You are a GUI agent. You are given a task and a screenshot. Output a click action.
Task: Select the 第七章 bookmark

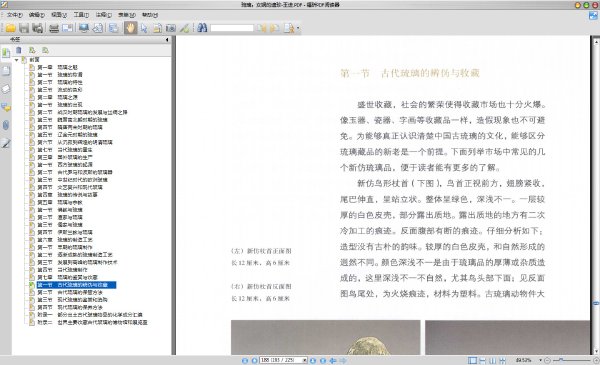[67, 277]
